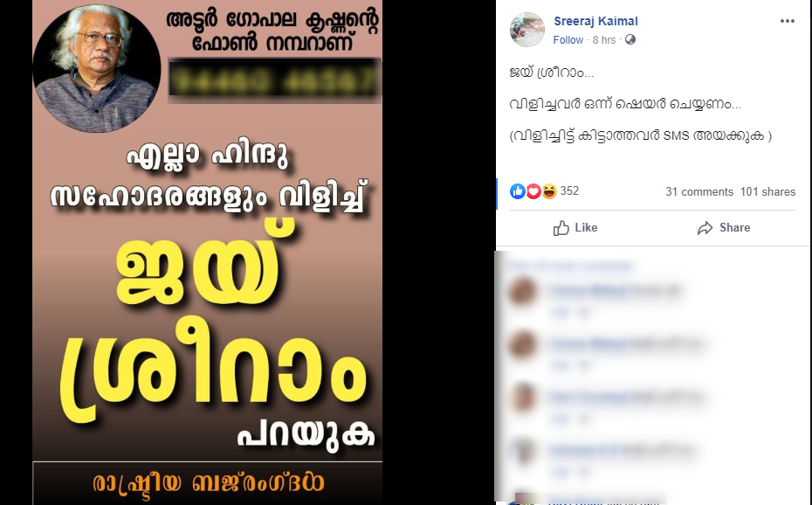The height and width of the screenshot is (505, 812).
Task: Open the 352 reactions count list
Action: pyautogui.click(x=569, y=191)
